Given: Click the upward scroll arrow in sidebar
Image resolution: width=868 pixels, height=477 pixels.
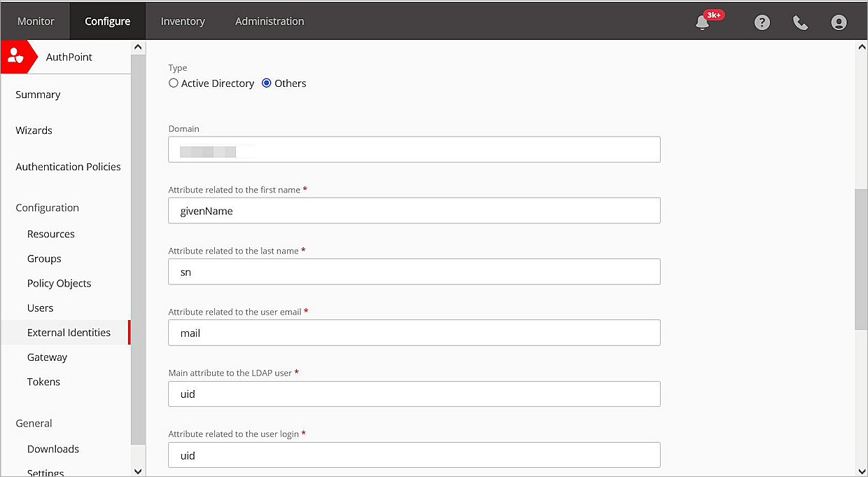Looking at the screenshot, I should click(138, 46).
